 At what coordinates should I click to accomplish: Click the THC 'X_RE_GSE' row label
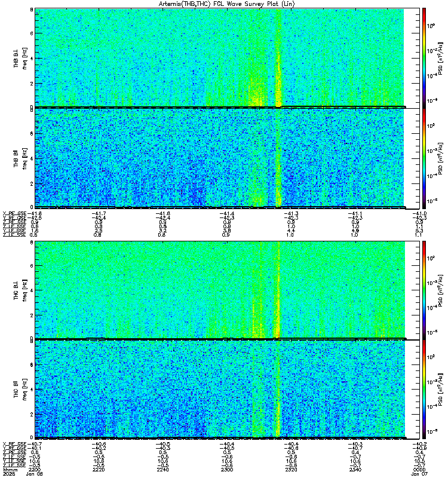(x=14, y=444)
